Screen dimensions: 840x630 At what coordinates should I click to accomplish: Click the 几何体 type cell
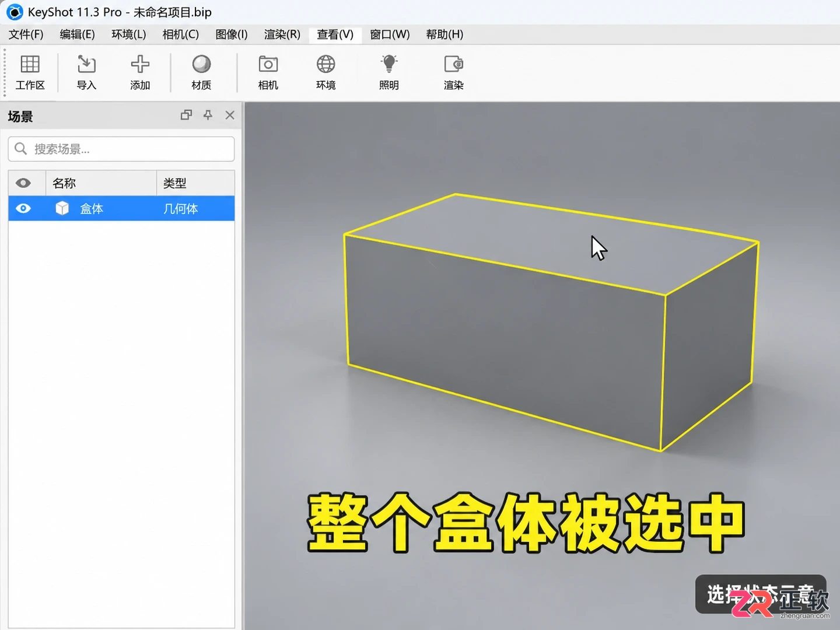181,208
